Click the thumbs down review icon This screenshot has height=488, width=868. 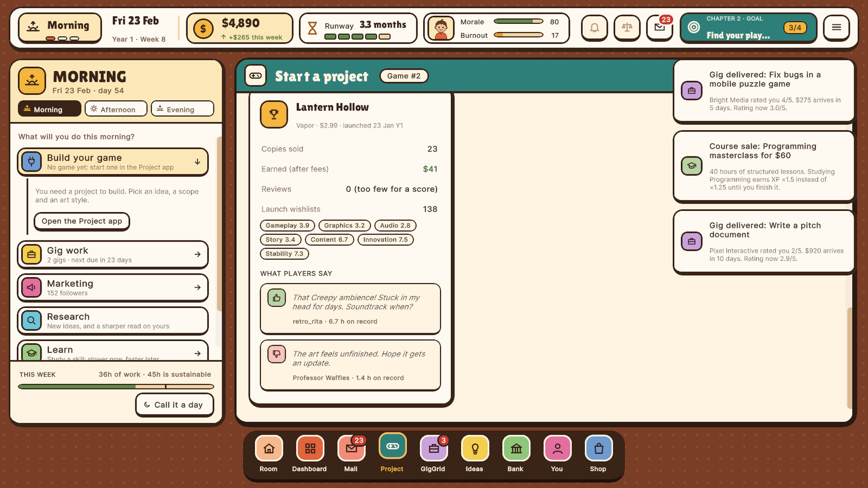(x=277, y=354)
